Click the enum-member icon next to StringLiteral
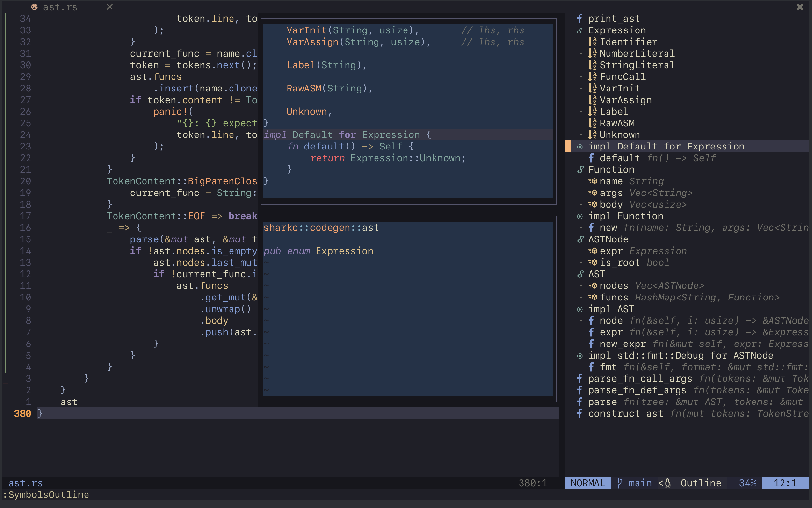The height and width of the screenshot is (508, 812). 593,65
